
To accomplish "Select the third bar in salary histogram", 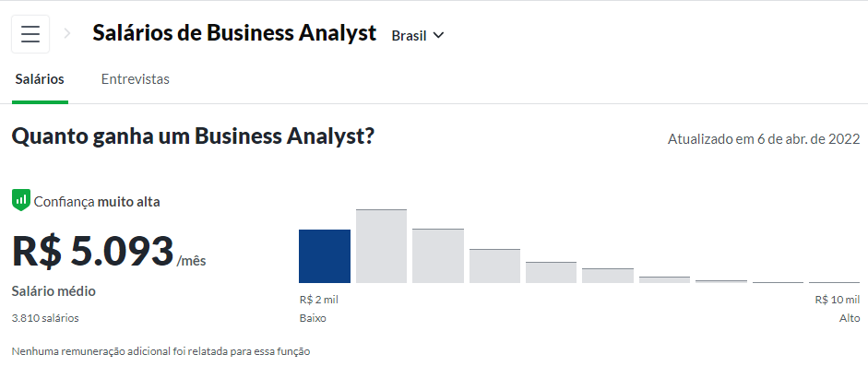I will [438, 255].
